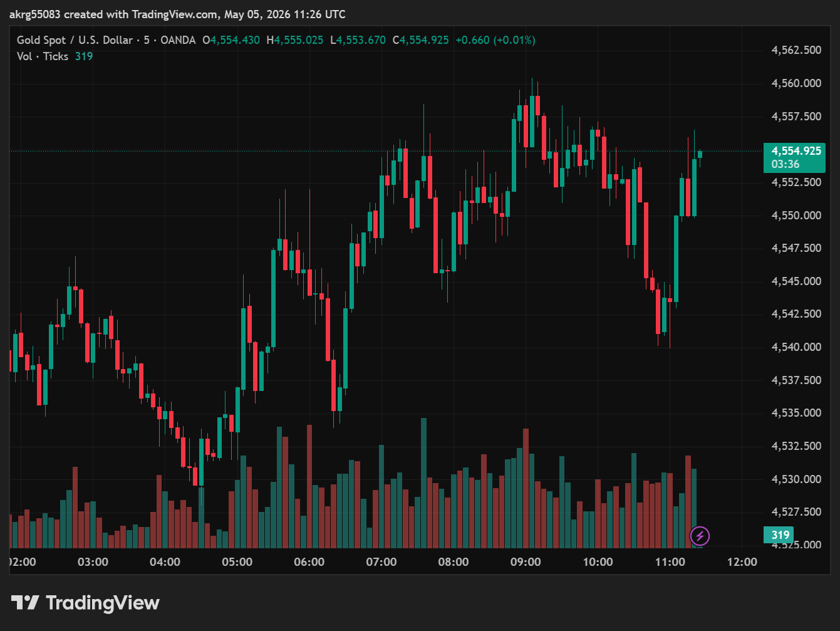
Task: Click the 05:00 time axis label
Action: (x=237, y=562)
